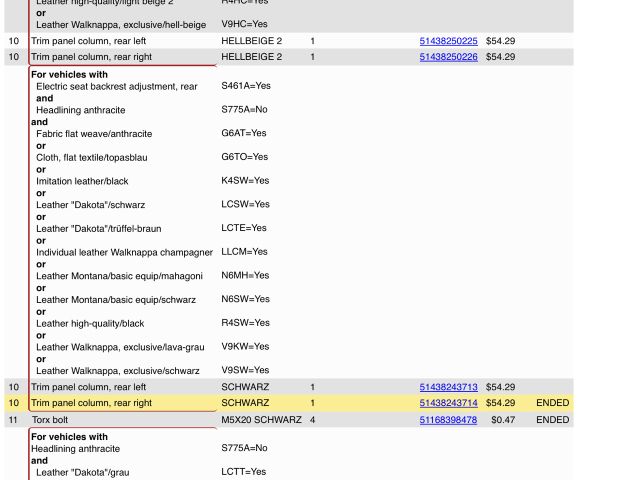640x480 pixels.
Task: Click the Leather Montana basic equip mahagoni line
Action: 119,276
